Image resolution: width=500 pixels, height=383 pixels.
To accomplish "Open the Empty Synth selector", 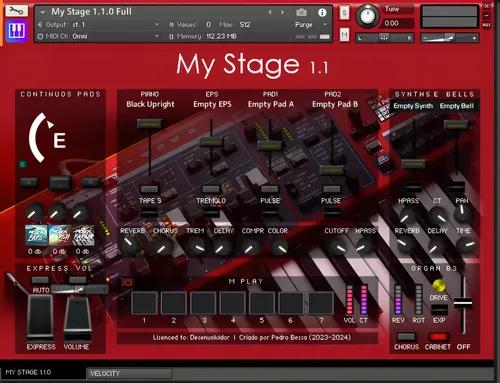I will coord(413,106).
